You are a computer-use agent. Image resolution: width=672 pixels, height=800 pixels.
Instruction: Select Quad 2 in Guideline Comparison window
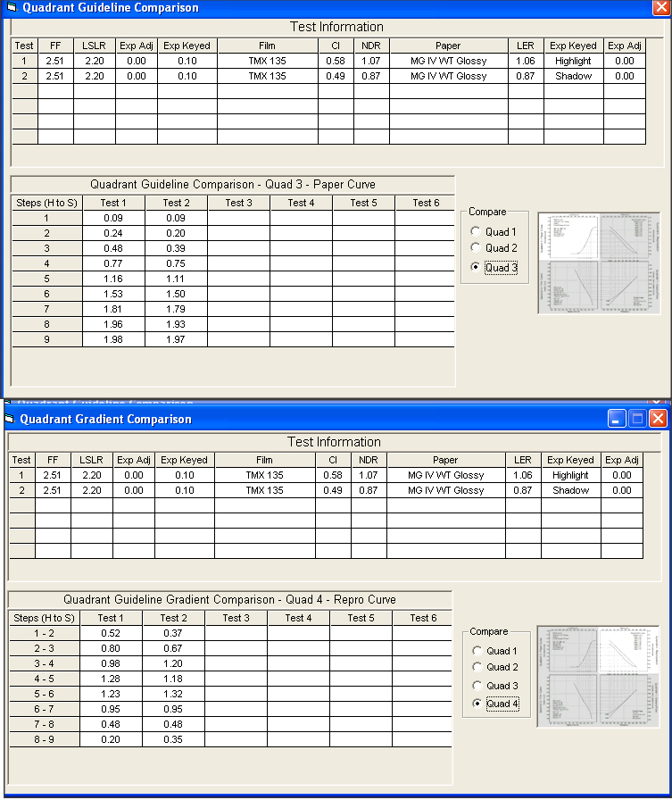(x=477, y=248)
